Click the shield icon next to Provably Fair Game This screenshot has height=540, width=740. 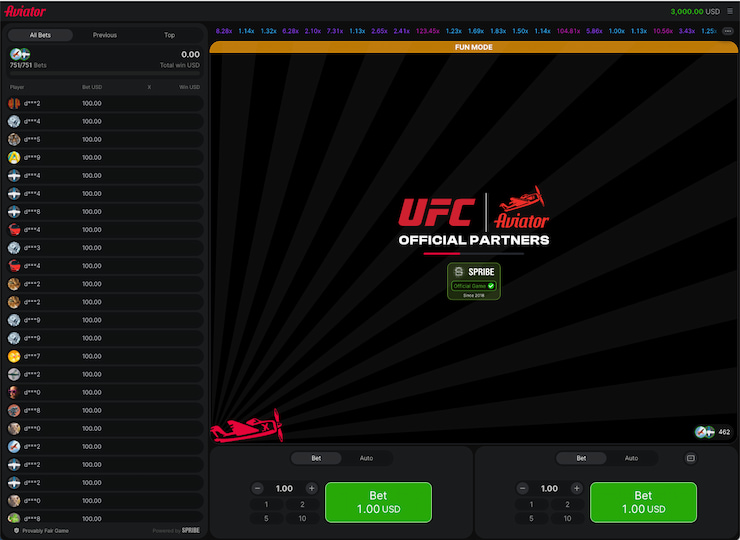pyautogui.click(x=17, y=531)
